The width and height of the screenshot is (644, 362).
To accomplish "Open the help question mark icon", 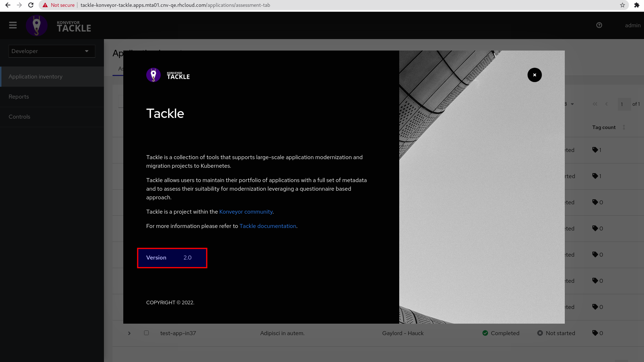I will (x=599, y=25).
